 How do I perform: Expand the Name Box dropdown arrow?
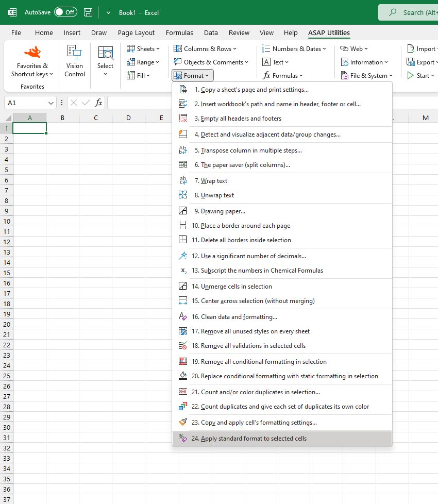(x=51, y=103)
